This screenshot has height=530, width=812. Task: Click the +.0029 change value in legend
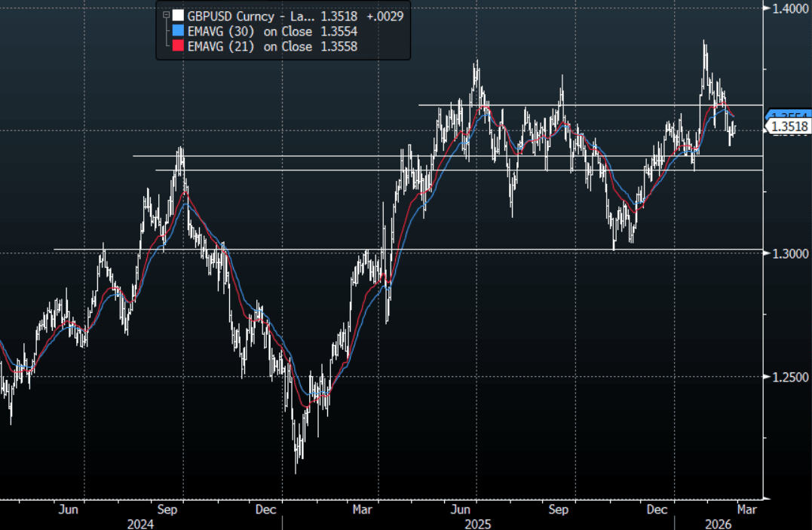[x=385, y=15]
